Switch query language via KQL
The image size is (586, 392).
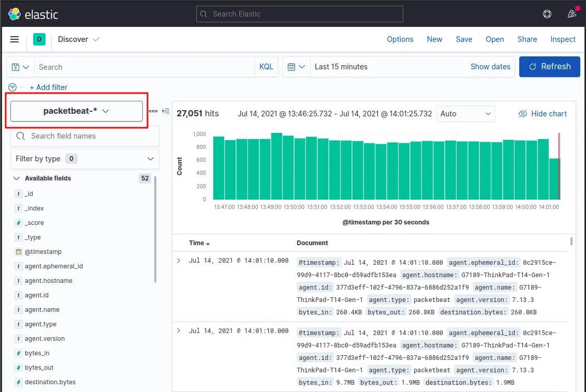tap(266, 67)
